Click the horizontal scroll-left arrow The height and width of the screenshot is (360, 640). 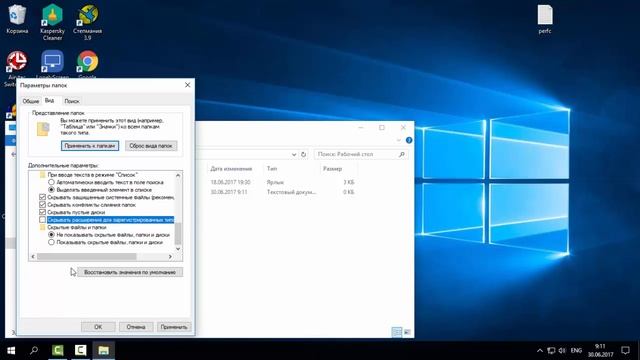(33, 256)
